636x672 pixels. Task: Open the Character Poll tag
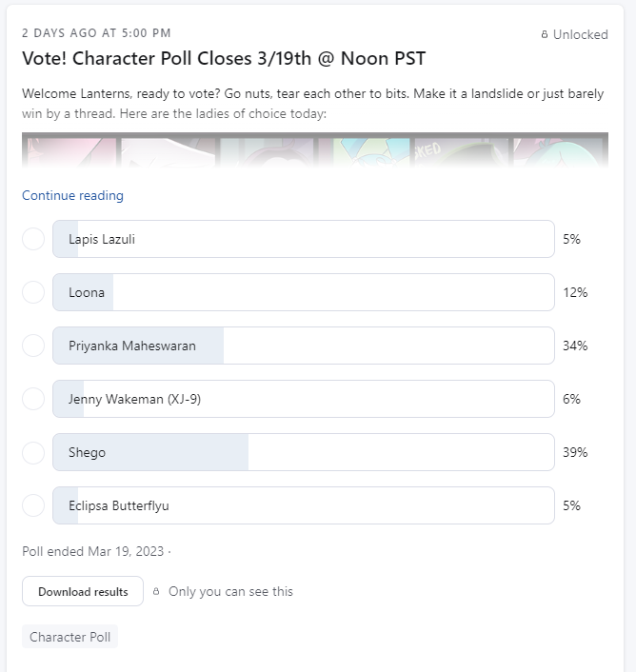point(70,637)
